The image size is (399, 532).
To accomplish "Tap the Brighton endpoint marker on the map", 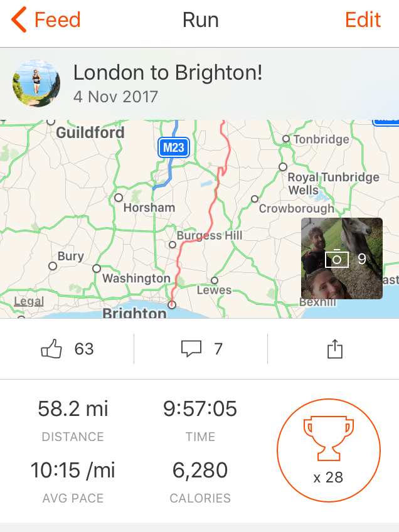I will click(x=172, y=305).
